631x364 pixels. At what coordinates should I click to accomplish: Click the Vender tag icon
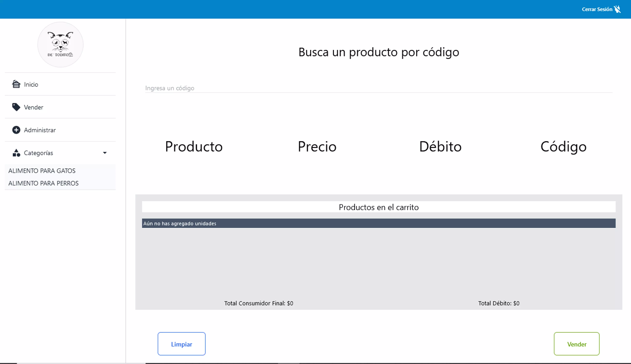pyautogui.click(x=16, y=107)
